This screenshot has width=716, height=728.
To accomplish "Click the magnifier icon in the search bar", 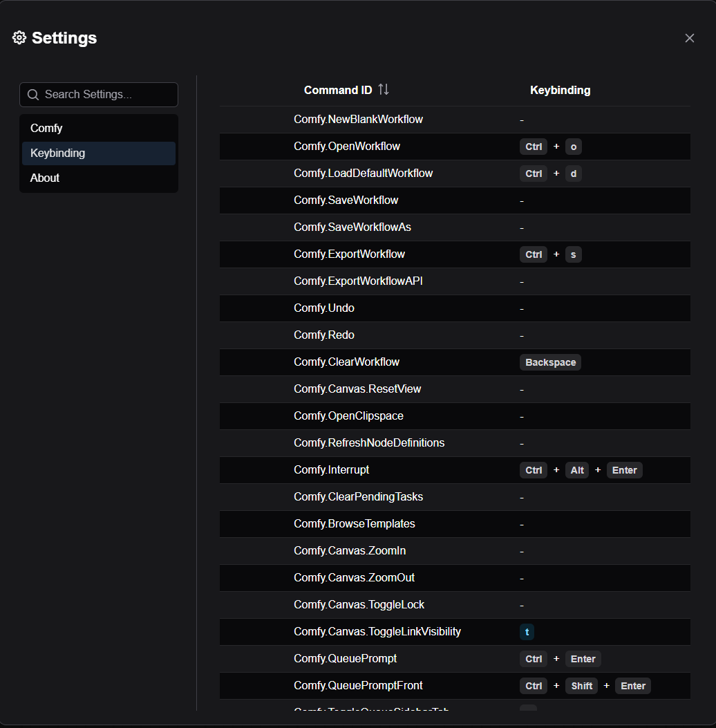I will [x=32, y=94].
